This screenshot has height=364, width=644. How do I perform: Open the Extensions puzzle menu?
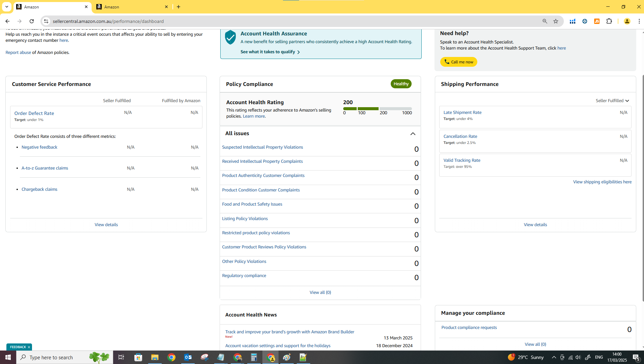click(609, 21)
